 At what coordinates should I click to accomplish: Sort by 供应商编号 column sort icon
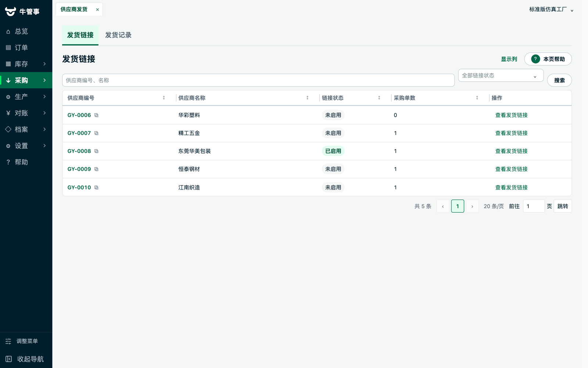(164, 98)
